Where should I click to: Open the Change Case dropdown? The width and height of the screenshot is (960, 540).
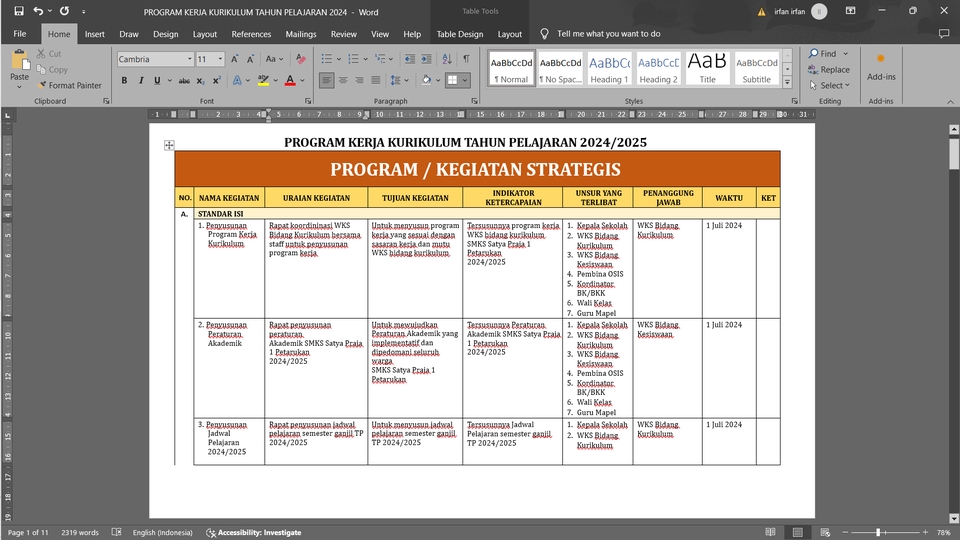tap(274, 59)
